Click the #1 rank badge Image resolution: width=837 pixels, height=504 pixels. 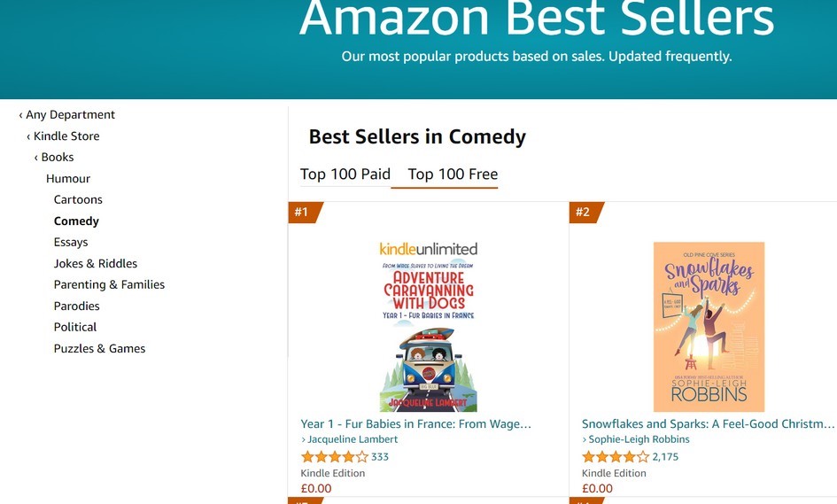(303, 213)
